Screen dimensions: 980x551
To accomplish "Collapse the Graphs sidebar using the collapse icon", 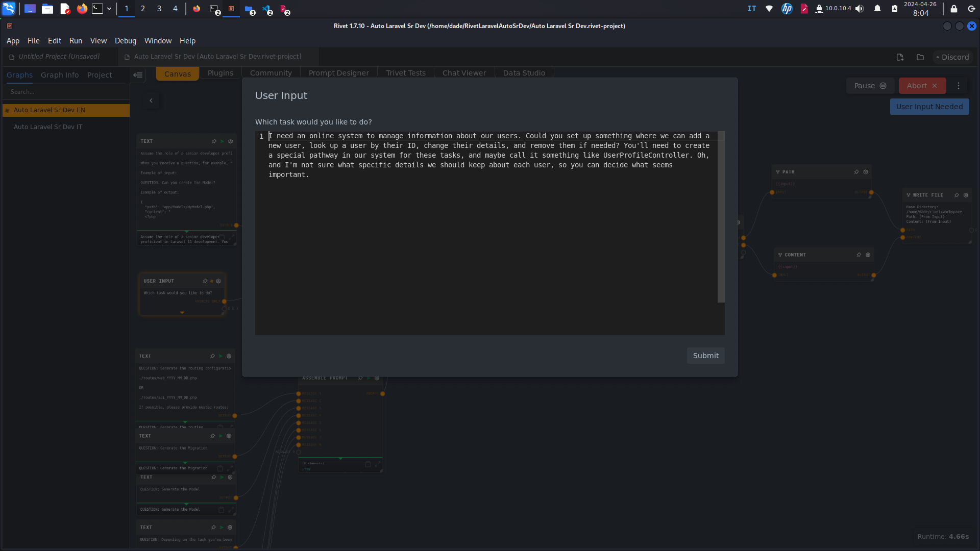I will pyautogui.click(x=137, y=75).
